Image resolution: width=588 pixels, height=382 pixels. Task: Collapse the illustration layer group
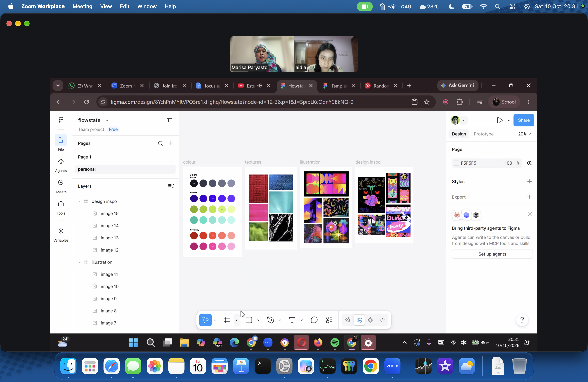click(x=80, y=262)
